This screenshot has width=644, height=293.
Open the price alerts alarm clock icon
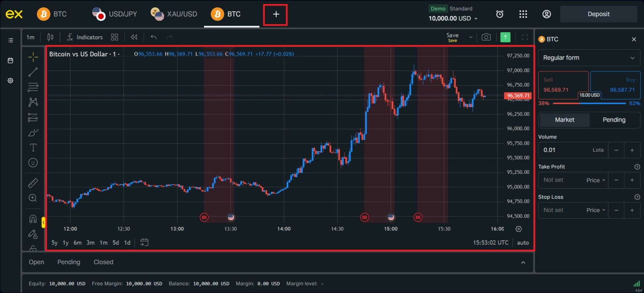[x=500, y=14]
